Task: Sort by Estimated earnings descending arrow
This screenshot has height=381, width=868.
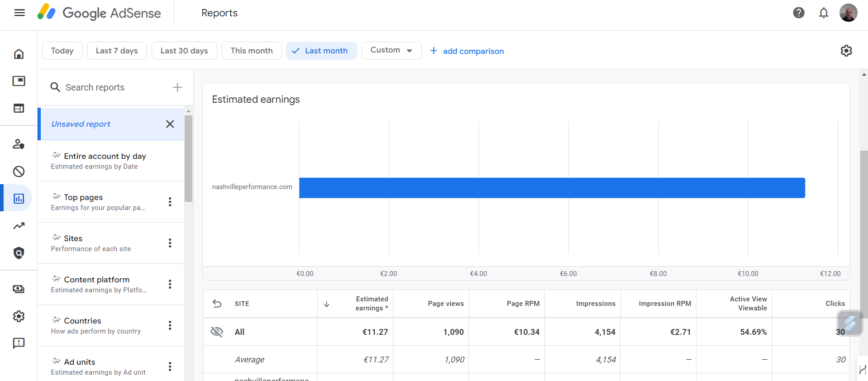Action: (326, 304)
